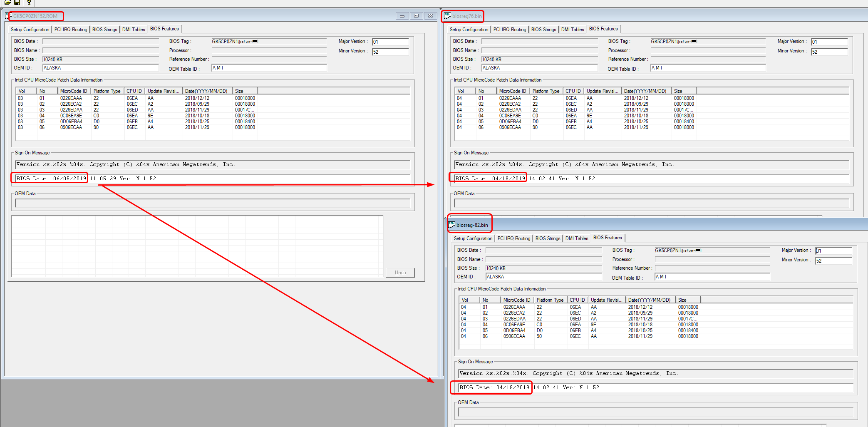Click the biosreg76.bin window title bar text

(467, 16)
